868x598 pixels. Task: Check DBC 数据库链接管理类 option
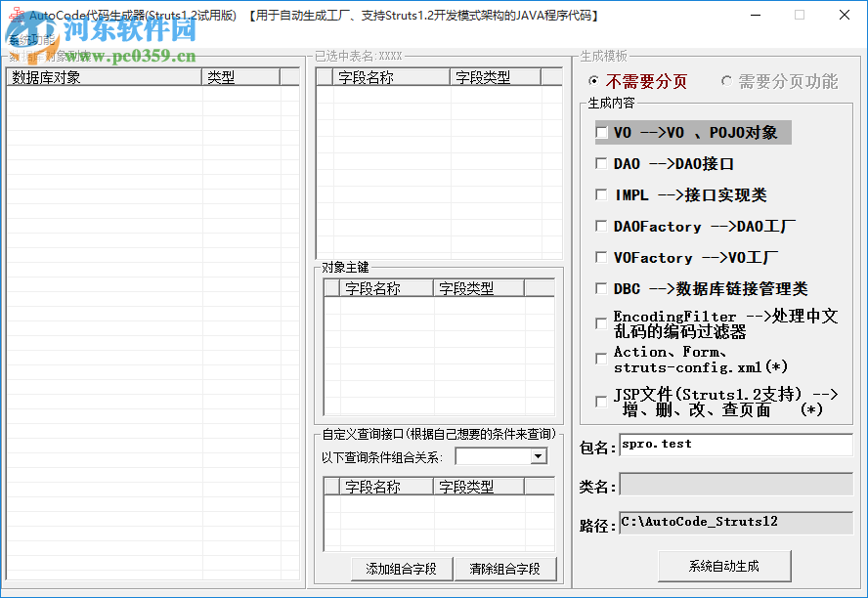(600, 288)
